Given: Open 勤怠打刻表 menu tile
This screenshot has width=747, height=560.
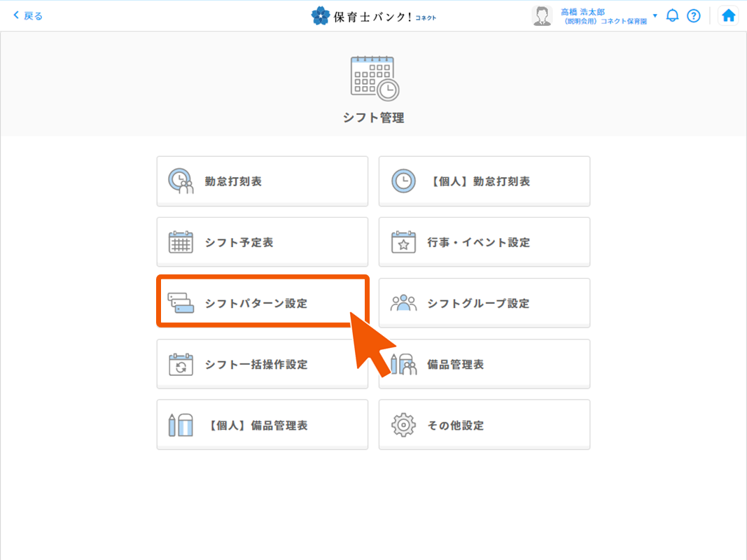Looking at the screenshot, I should (262, 181).
